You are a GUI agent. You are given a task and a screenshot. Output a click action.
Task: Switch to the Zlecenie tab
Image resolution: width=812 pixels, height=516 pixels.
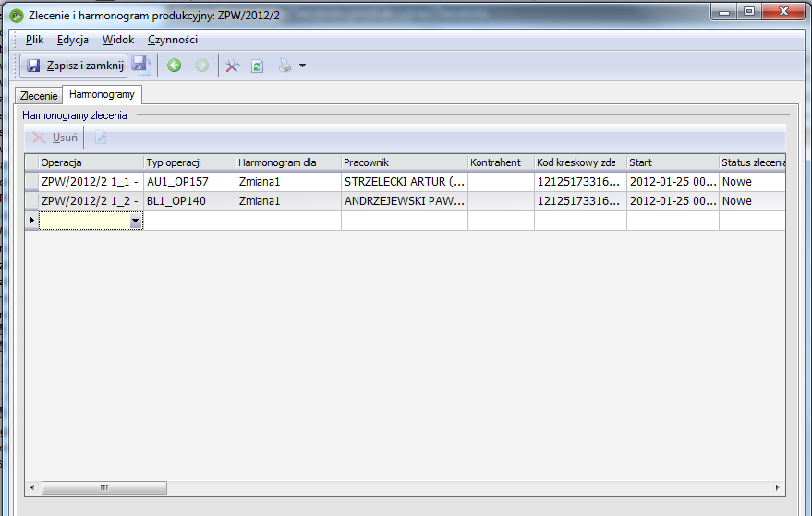39,96
